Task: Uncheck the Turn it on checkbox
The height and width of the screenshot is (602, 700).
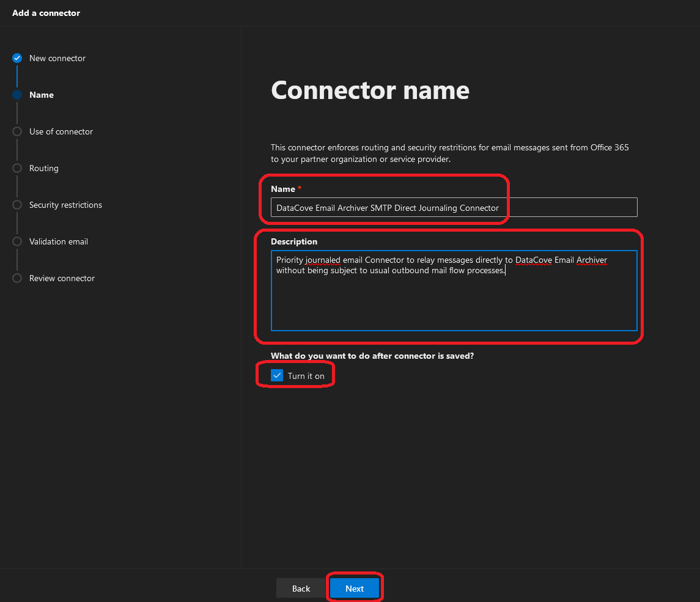Action: (x=277, y=375)
